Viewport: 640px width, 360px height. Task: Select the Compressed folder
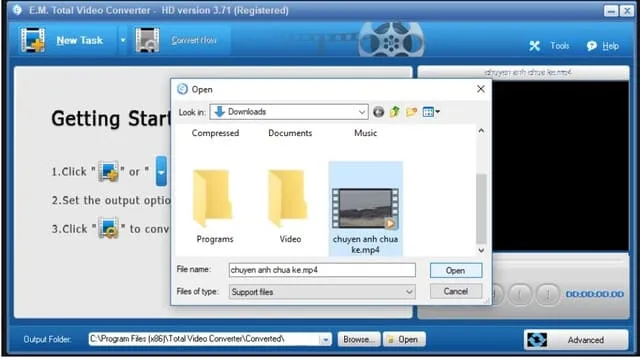216,133
